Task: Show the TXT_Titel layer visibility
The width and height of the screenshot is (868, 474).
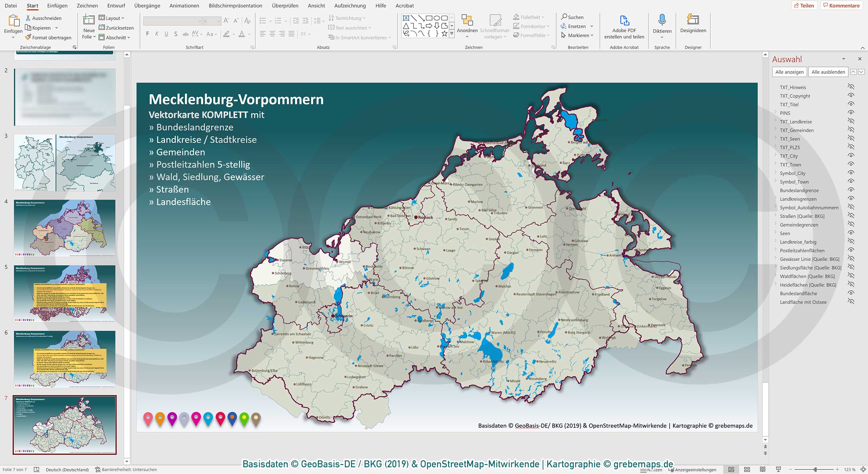Action: (x=851, y=105)
